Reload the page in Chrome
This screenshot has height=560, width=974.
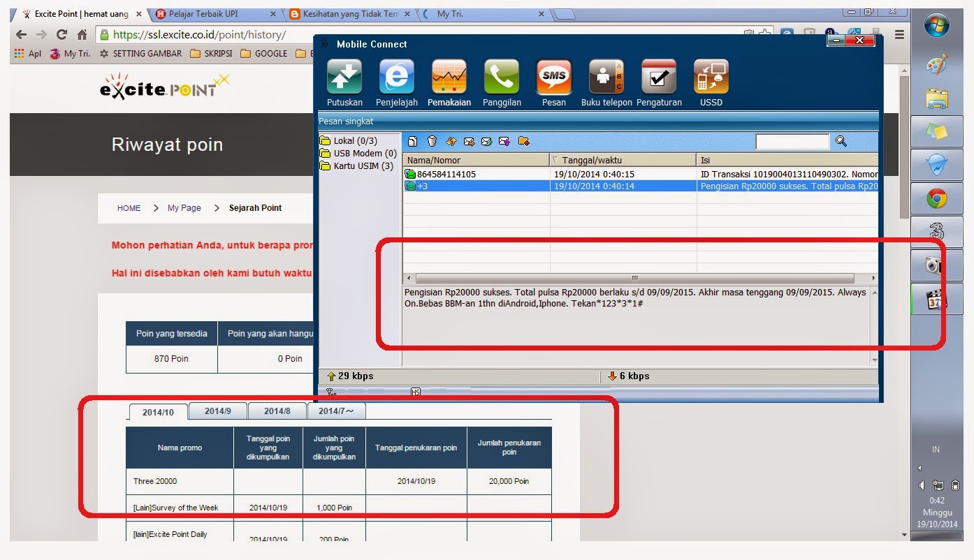(x=61, y=34)
